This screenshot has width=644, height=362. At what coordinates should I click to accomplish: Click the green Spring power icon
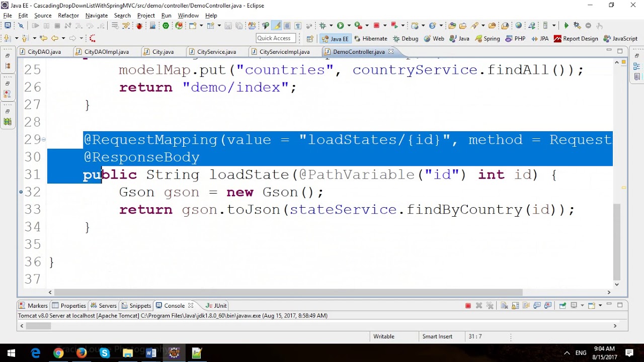coord(166,26)
